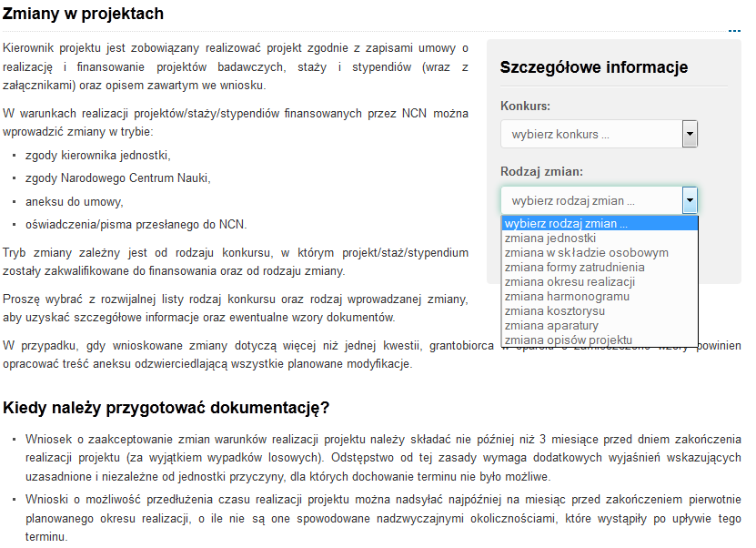Click paragraph starting 'Tryb zmiany zależny'
Screen dimensions: 756x548
tap(236, 261)
